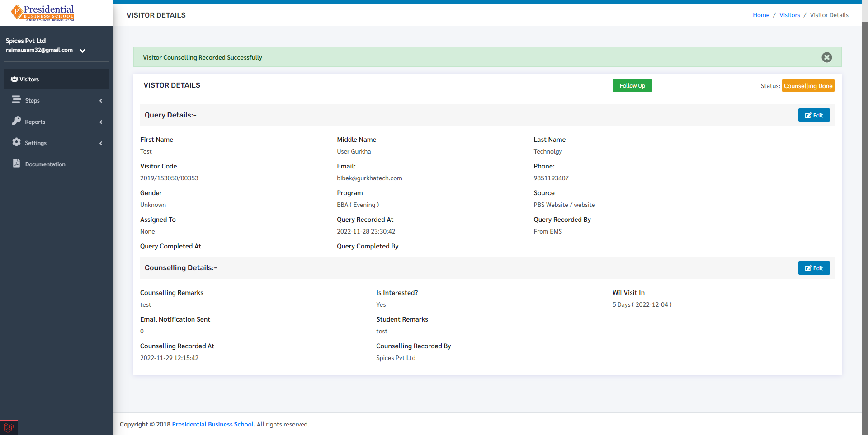Click the Settings gear icon
Viewport: 868px width, 435px height.
16,142
